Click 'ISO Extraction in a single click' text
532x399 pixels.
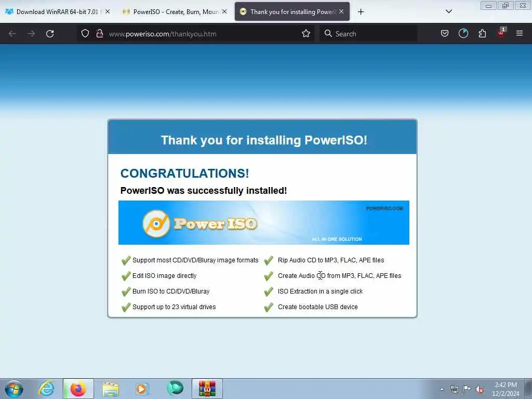[x=320, y=291]
